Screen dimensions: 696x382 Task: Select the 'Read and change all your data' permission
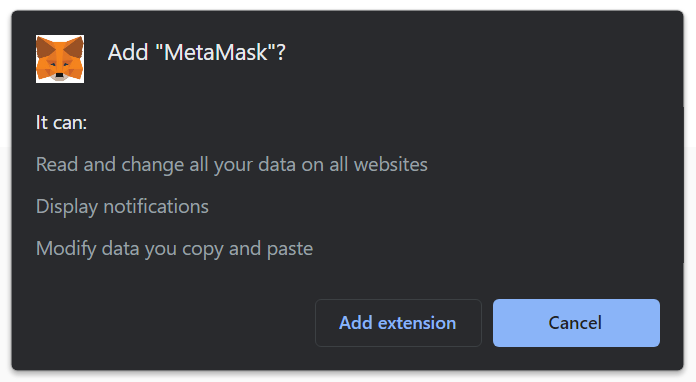232,165
